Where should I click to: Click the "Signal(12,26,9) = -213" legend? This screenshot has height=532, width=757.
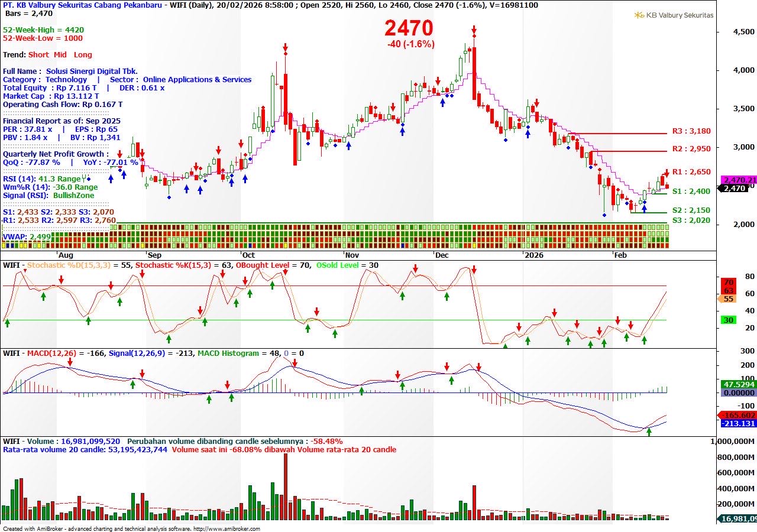point(151,353)
